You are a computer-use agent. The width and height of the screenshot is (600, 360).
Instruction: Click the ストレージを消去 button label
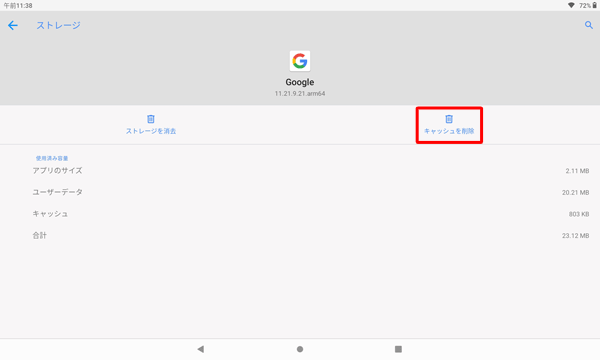tap(151, 131)
